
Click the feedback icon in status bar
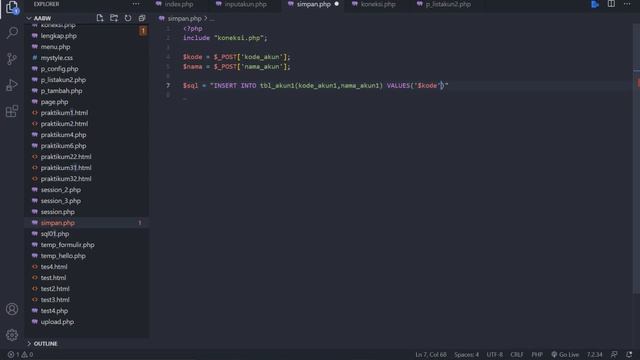pos(614,355)
